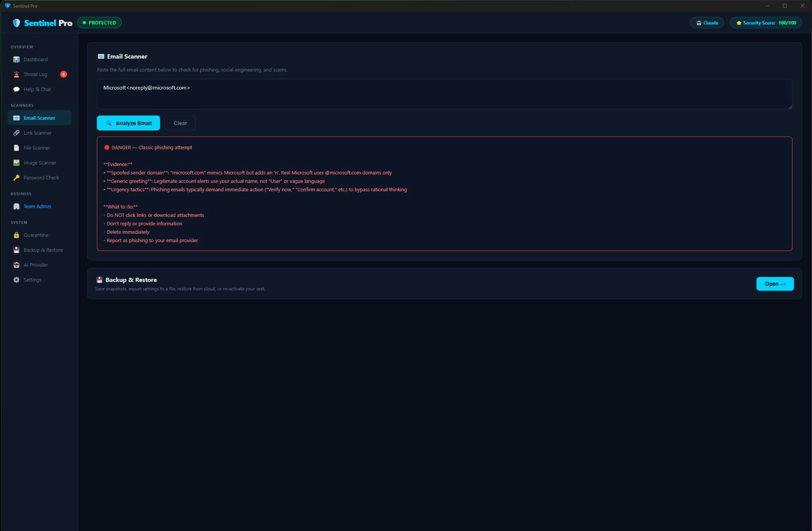Open Team Admin
Viewport: 812px width, 531px height.
[x=37, y=206]
